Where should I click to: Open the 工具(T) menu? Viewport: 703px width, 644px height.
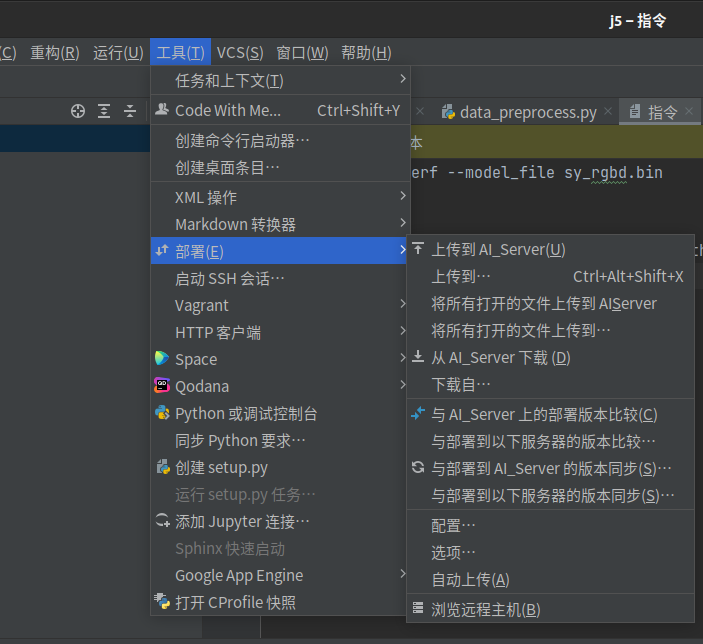point(181,52)
